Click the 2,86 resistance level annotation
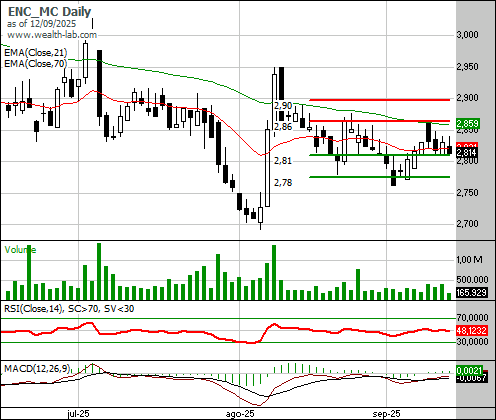496x420 pixels. [x=283, y=127]
